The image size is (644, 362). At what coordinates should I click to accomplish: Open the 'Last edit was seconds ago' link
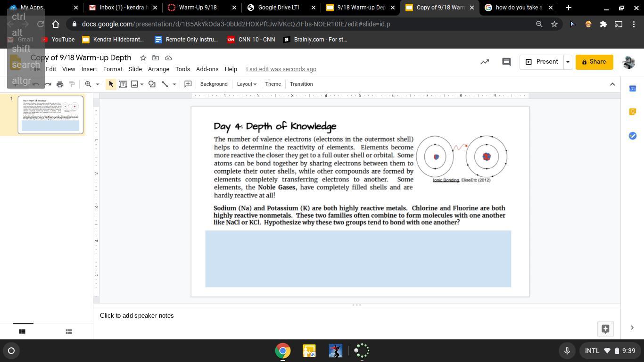point(281,69)
